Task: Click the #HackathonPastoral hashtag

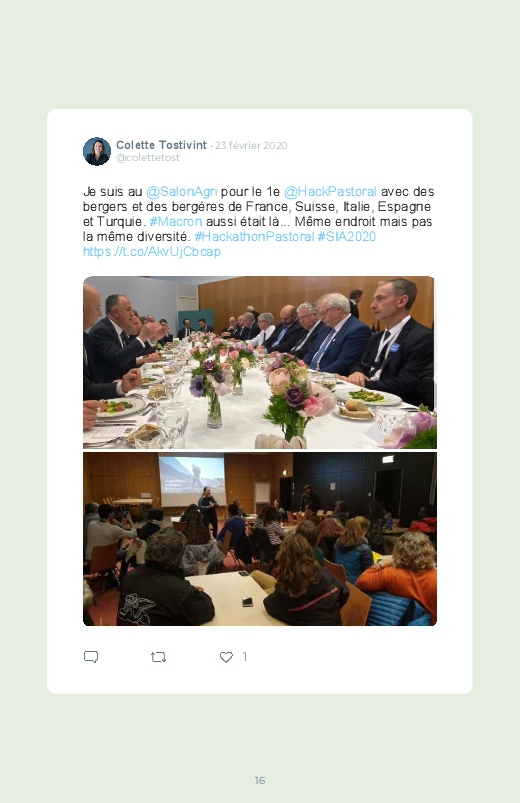Action: point(254,237)
